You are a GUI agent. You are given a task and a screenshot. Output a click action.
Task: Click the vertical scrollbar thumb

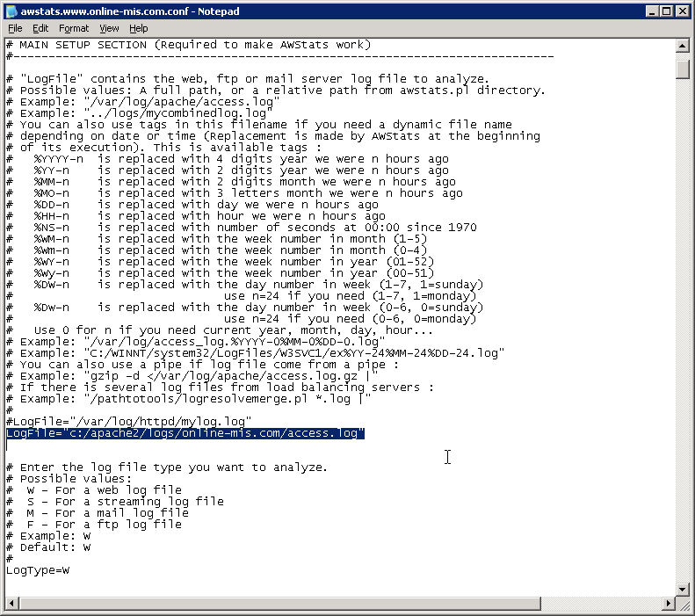point(683,69)
